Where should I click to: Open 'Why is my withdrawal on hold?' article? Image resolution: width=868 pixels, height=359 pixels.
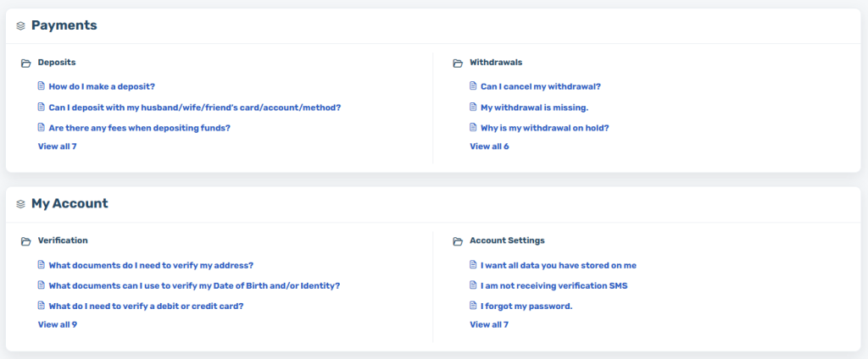[545, 128]
